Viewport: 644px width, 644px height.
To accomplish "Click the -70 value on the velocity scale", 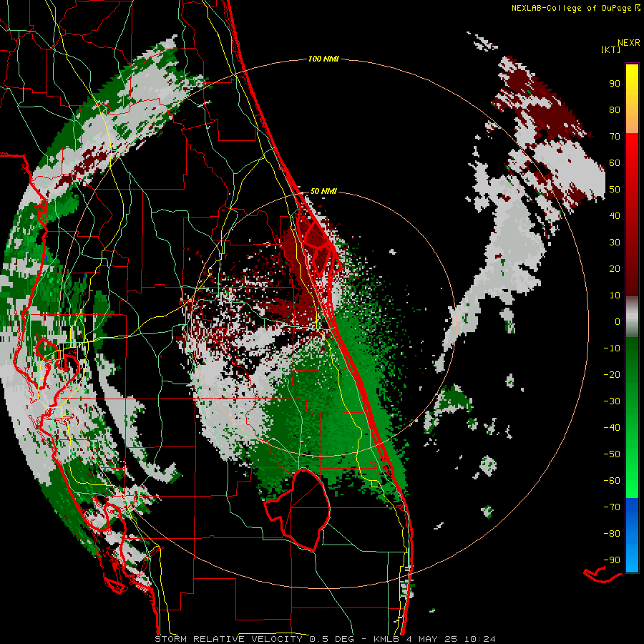I will 612,507.
